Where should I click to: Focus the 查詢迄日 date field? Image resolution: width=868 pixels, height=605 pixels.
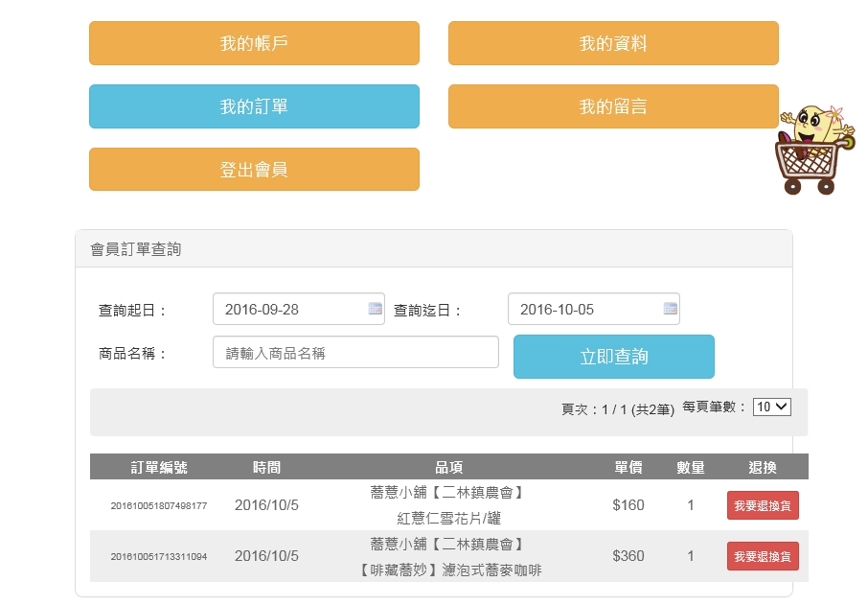click(584, 309)
